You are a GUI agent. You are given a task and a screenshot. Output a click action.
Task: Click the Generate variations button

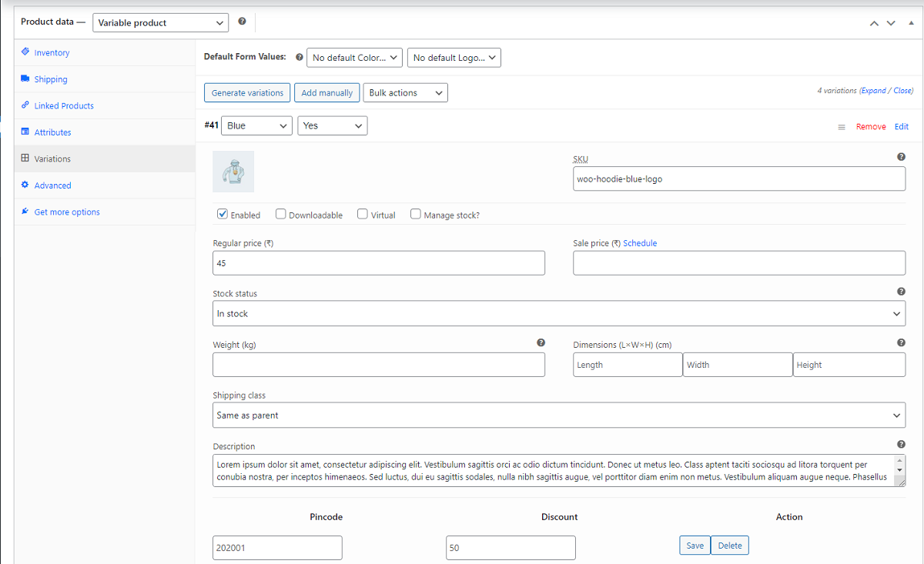(x=246, y=92)
